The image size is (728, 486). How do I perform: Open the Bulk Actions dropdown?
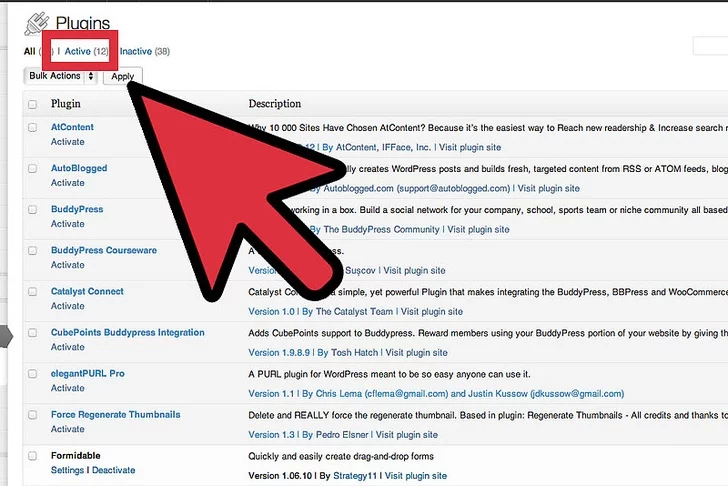click(60, 76)
